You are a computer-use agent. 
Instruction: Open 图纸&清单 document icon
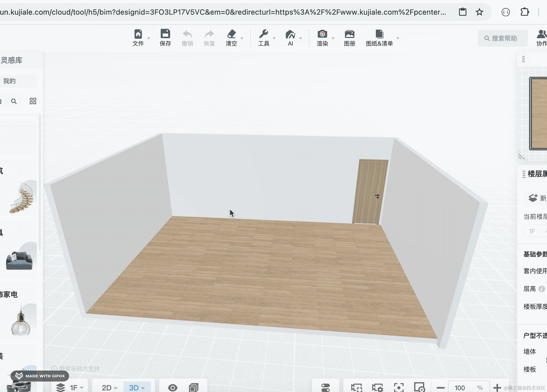pos(379,34)
